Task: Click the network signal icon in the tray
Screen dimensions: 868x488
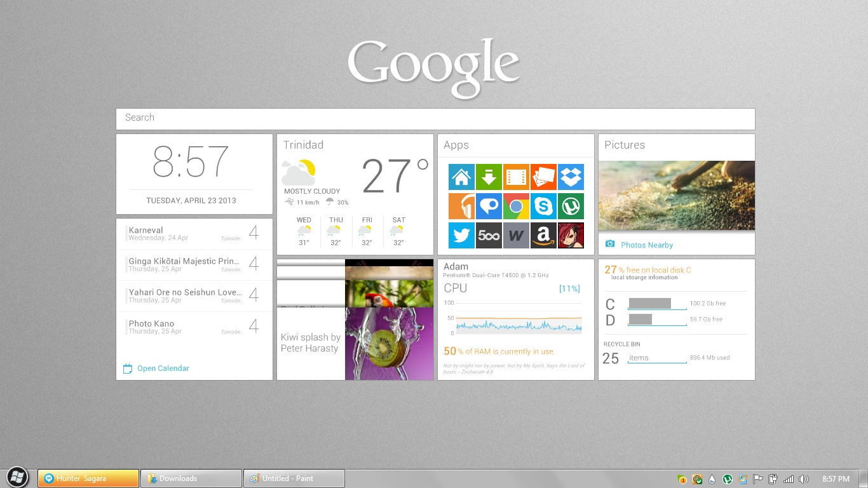Action: [x=788, y=478]
